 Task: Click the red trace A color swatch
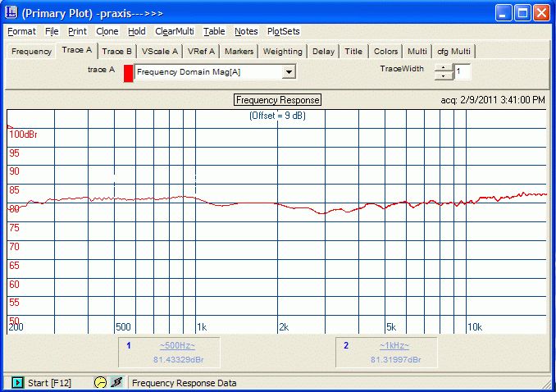(129, 73)
